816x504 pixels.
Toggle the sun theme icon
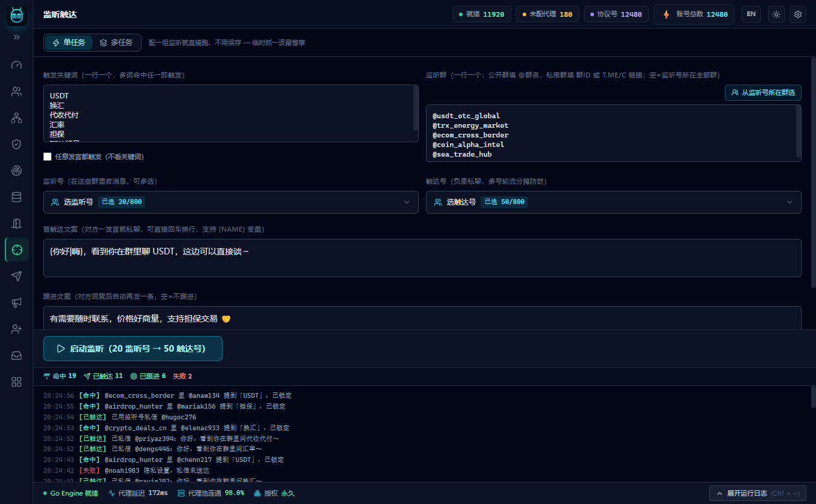(x=776, y=14)
